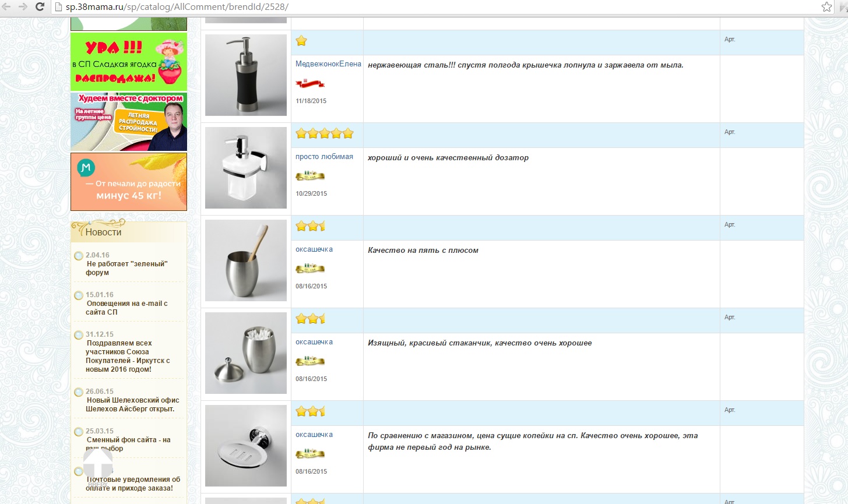Click the review 'Изящный, красивый стаканчик, качество очень хорошее'

[x=480, y=343]
